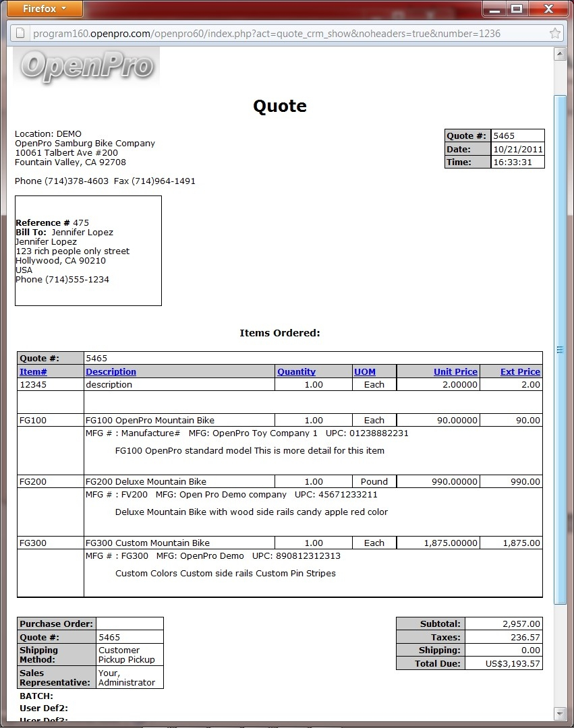The image size is (574, 728).
Task: Click the Unit Price header link
Action: pos(455,371)
